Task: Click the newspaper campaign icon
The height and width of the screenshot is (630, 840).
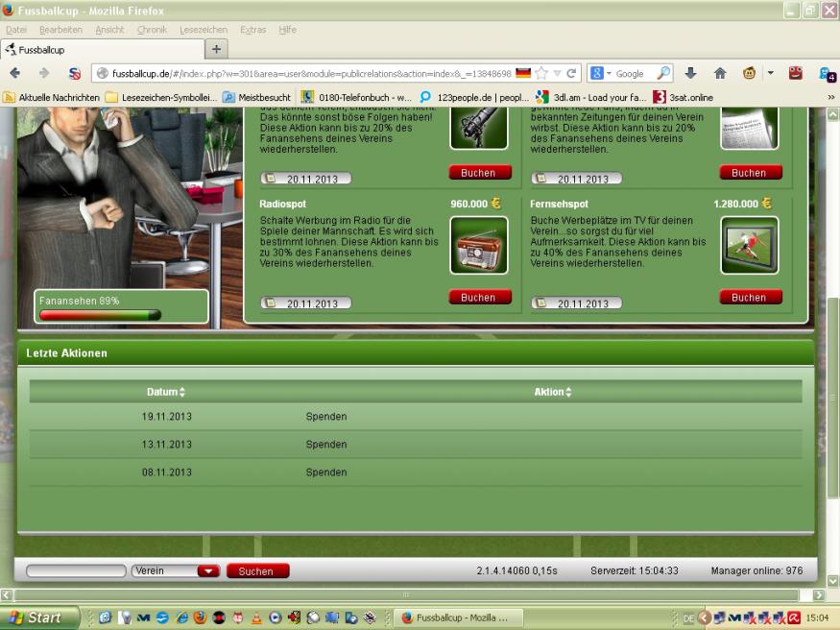Action: [x=750, y=129]
